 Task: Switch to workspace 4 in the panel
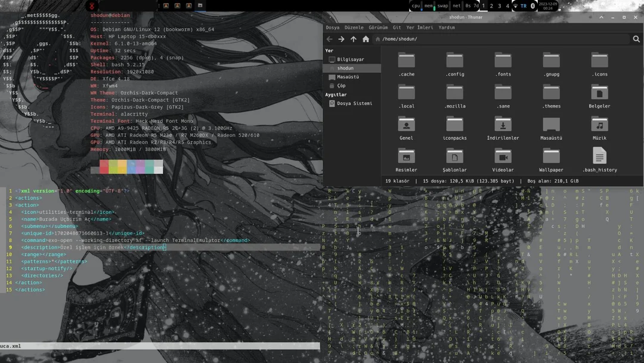point(507,5)
